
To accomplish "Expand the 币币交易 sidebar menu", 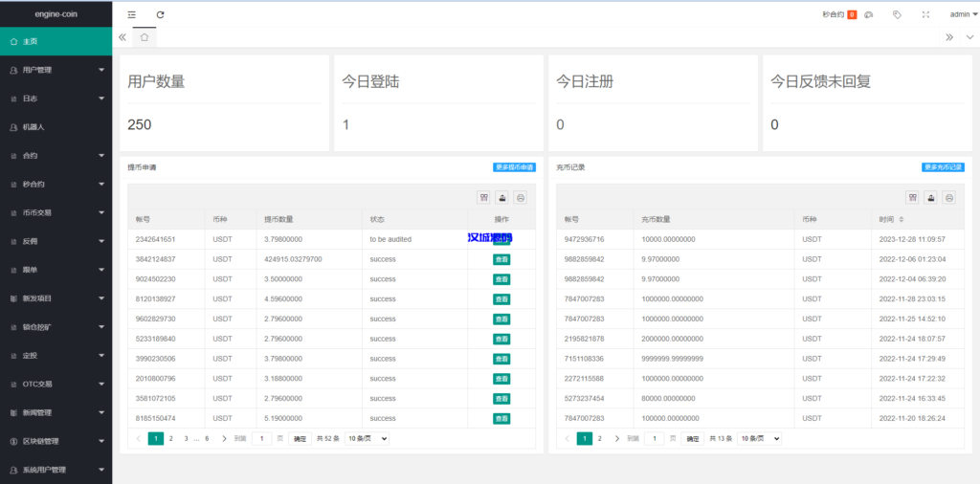I will [56, 213].
